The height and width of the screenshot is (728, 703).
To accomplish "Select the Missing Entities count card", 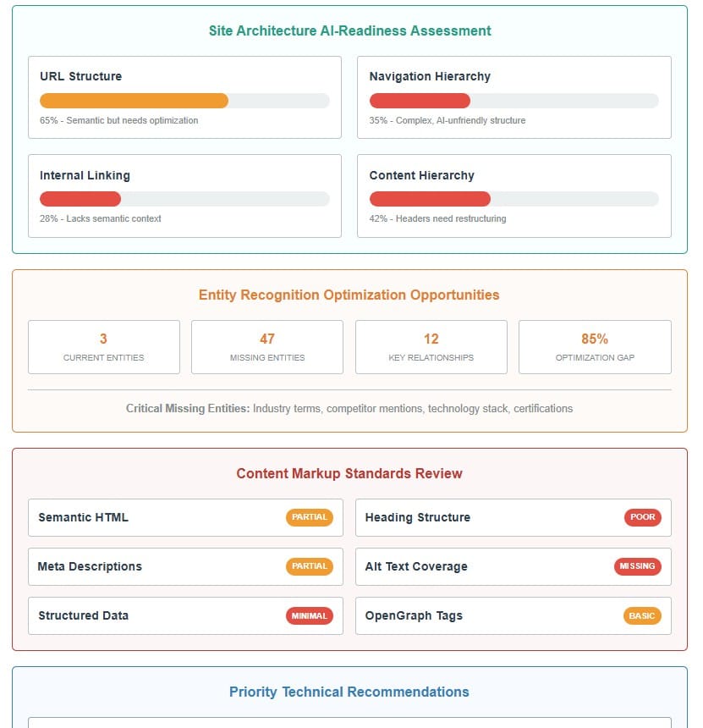I will tap(267, 347).
